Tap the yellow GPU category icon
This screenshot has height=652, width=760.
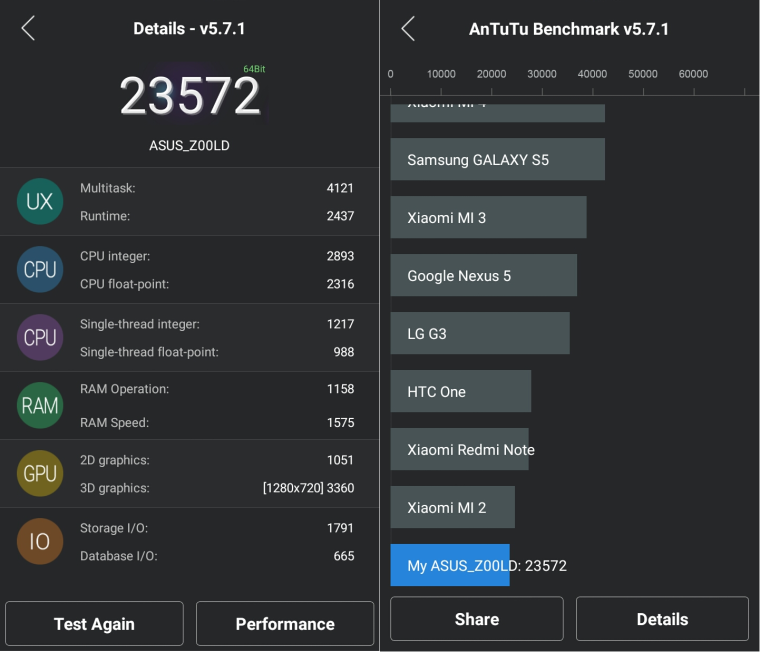pos(40,474)
